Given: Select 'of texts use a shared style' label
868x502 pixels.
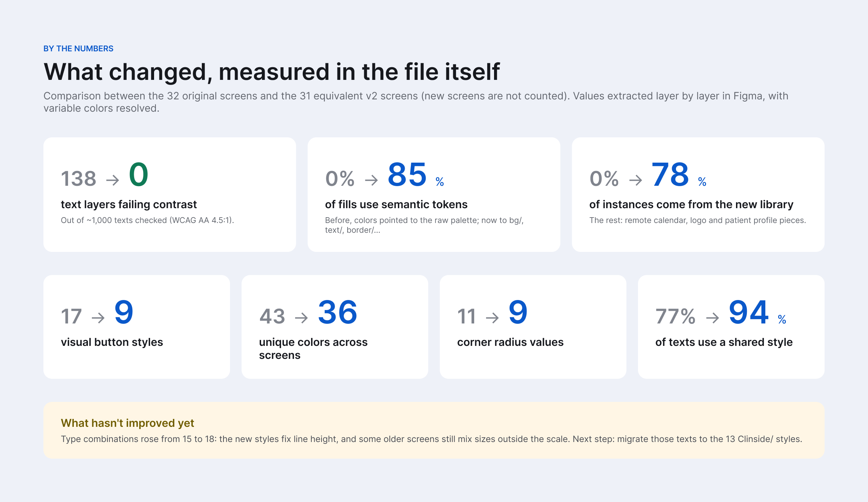Looking at the screenshot, I should (724, 342).
